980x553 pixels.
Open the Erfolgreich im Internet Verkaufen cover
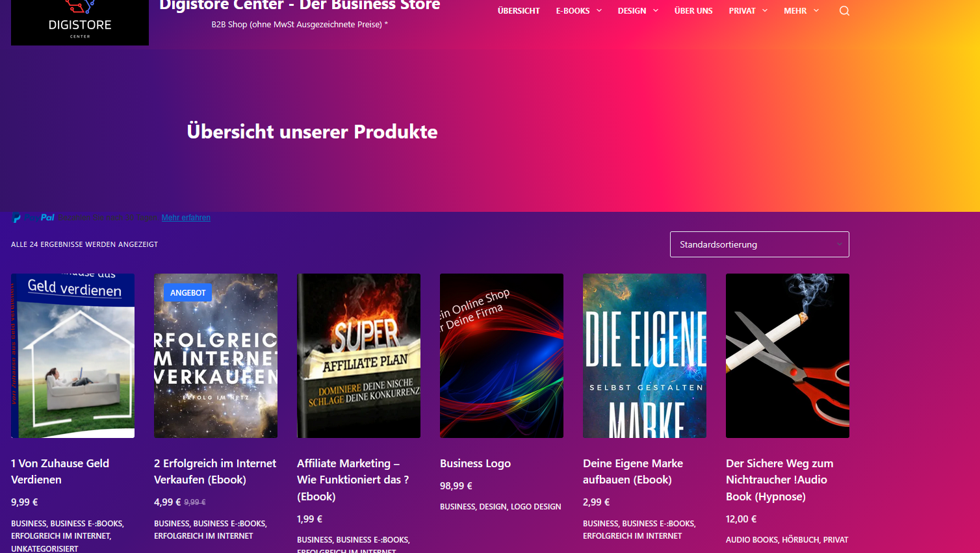coord(216,355)
